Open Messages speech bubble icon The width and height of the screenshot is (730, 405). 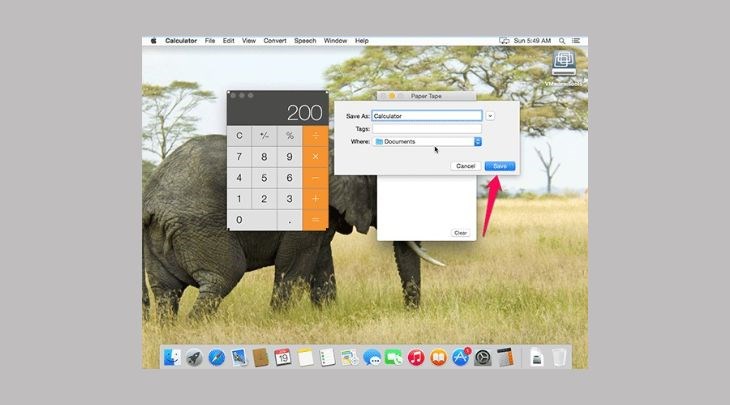pyautogui.click(x=372, y=358)
